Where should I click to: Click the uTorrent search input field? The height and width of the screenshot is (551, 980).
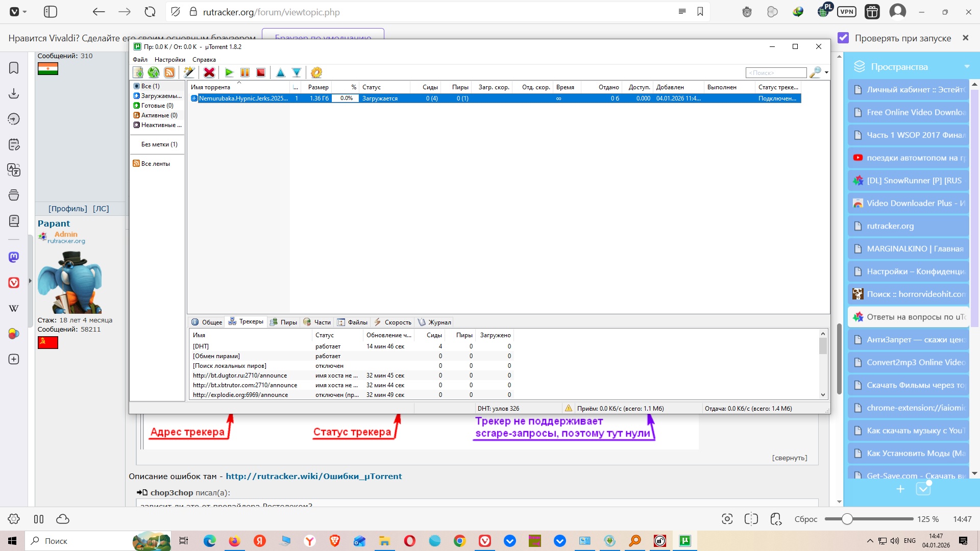(775, 72)
